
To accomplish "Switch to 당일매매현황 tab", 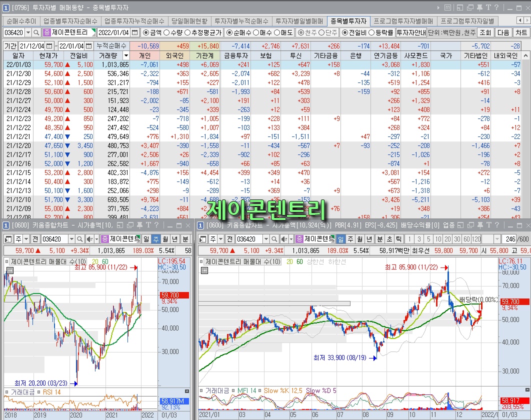I will (189, 21).
